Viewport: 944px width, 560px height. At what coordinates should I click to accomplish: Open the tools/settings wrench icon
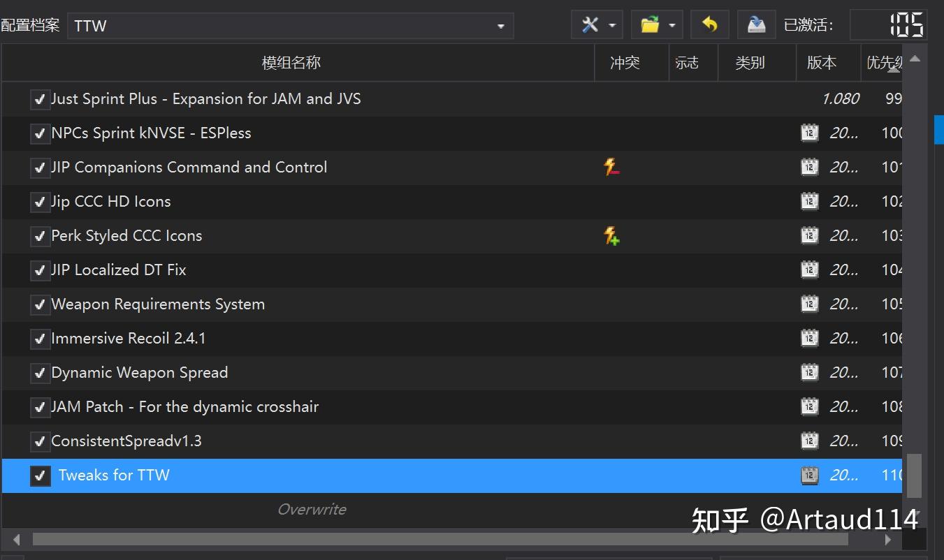click(x=590, y=24)
